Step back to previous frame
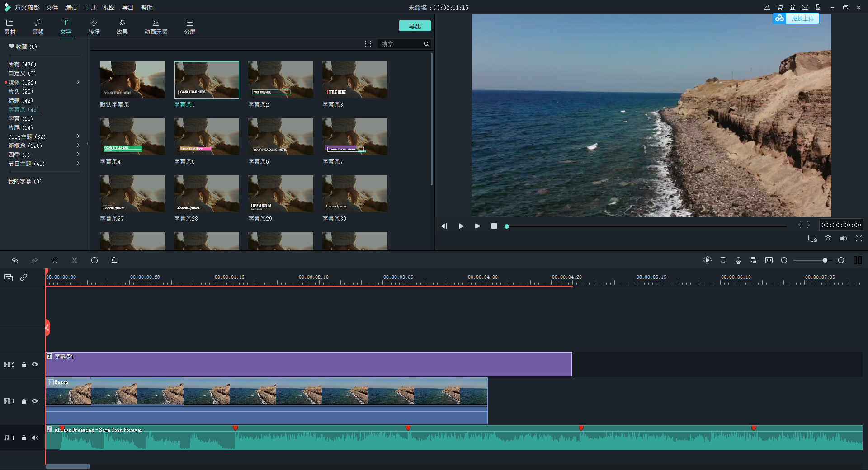Image resolution: width=868 pixels, height=470 pixels. coord(444,226)
